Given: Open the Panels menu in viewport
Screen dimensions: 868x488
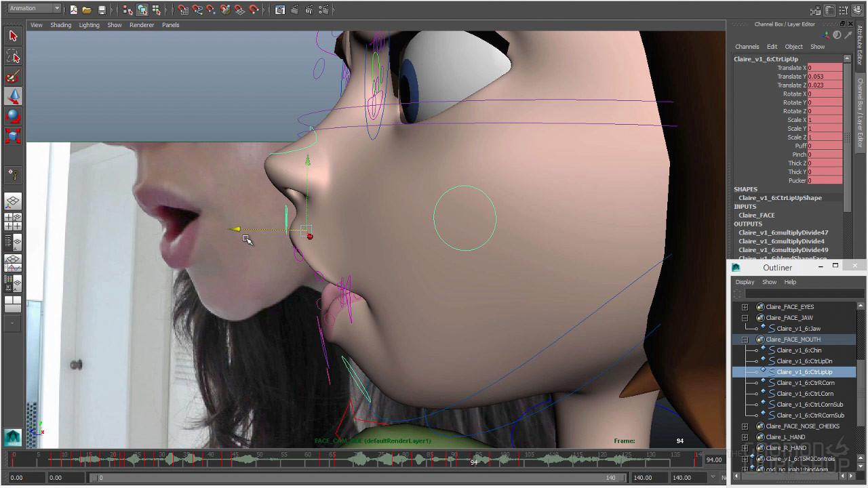Looking at the screenshot, I should click(170, 25).
